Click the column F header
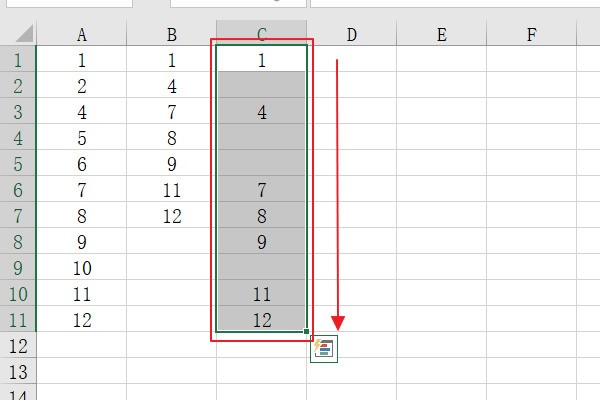 [x=531, y=34]
